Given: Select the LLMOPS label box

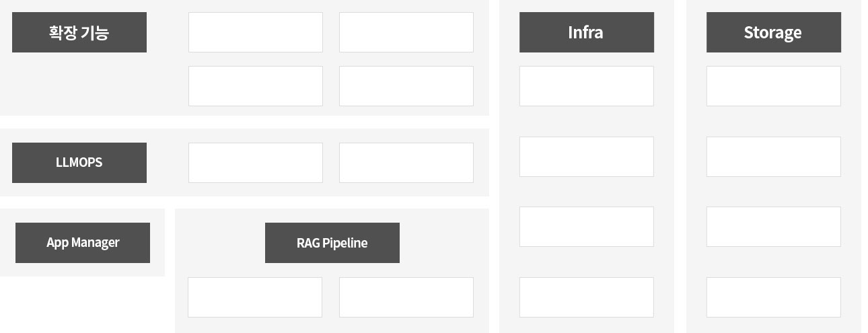Looking at the screenshot, I should pos(79,163).
